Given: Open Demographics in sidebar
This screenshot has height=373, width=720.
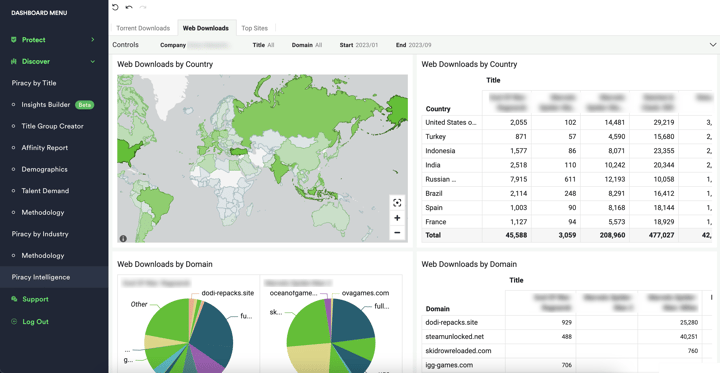Looking at the screenshot, I should tap(44, 170).
